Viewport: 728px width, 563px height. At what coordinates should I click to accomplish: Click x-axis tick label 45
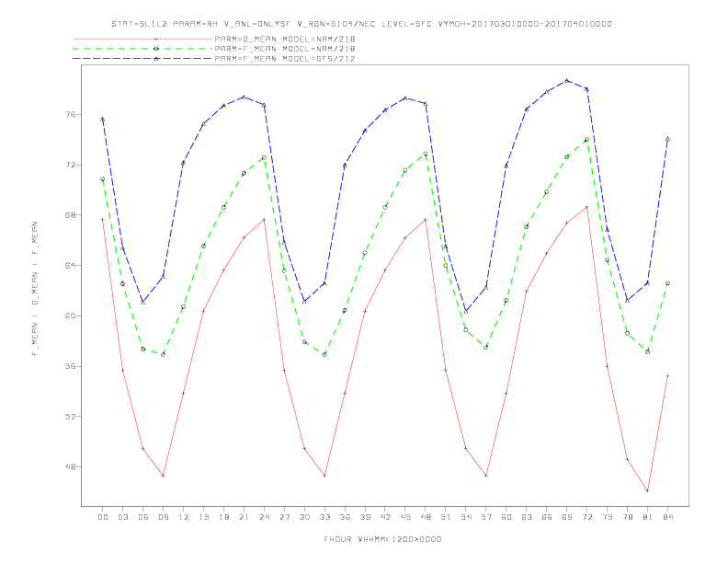pos(405,517)
